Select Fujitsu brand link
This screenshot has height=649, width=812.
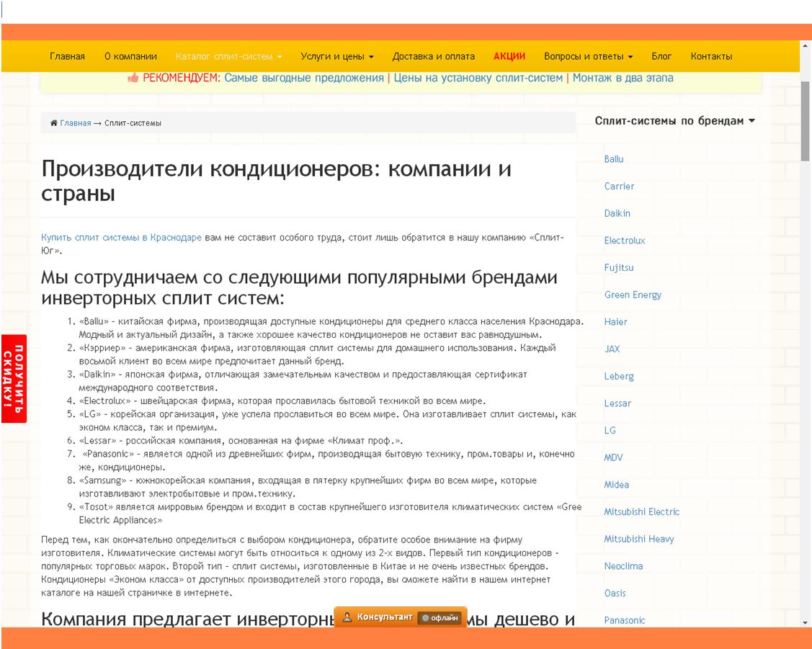point(619,267)
